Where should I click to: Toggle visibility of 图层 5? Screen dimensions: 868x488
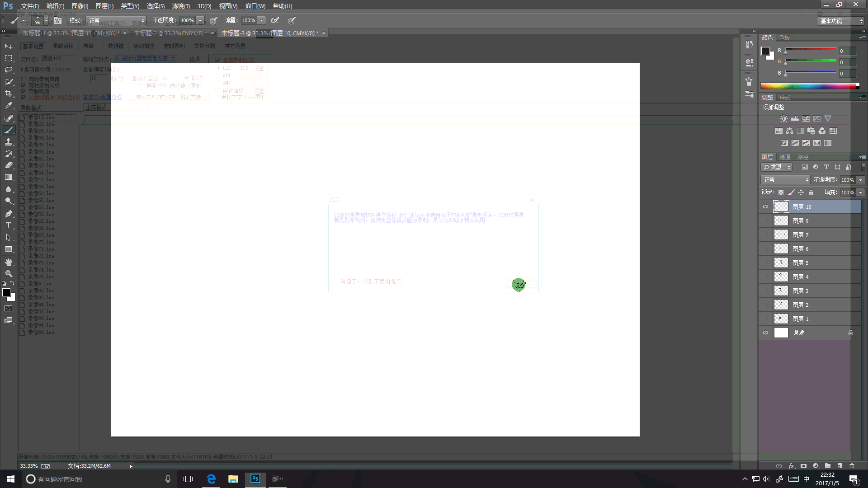(765, 262)
